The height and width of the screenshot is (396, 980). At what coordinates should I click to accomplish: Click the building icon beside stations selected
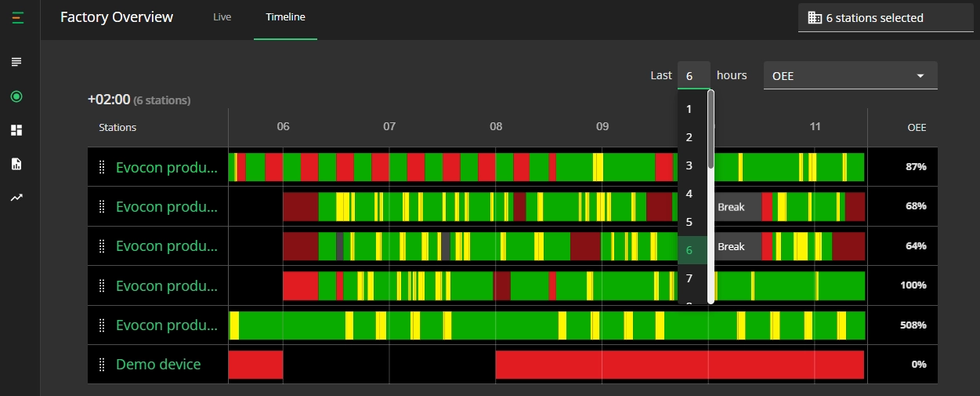[815, 17]
